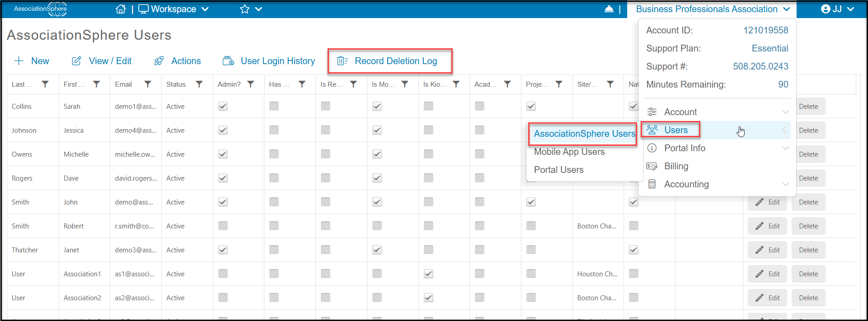Toggle Is Mo checkbox for Michelle Owens
868x321 pixels.
377,154
